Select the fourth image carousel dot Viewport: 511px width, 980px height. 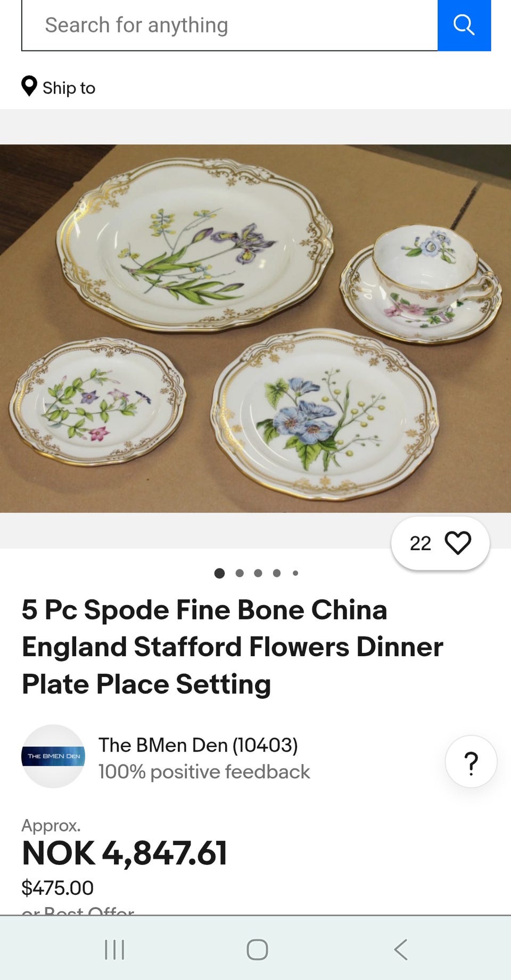(277, 573)
